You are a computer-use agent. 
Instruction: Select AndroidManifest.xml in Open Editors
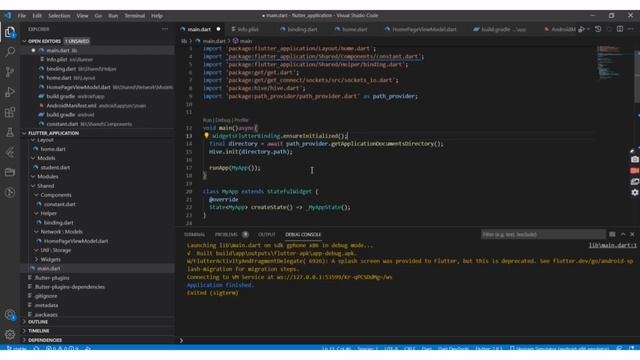(x=71, y=106)
